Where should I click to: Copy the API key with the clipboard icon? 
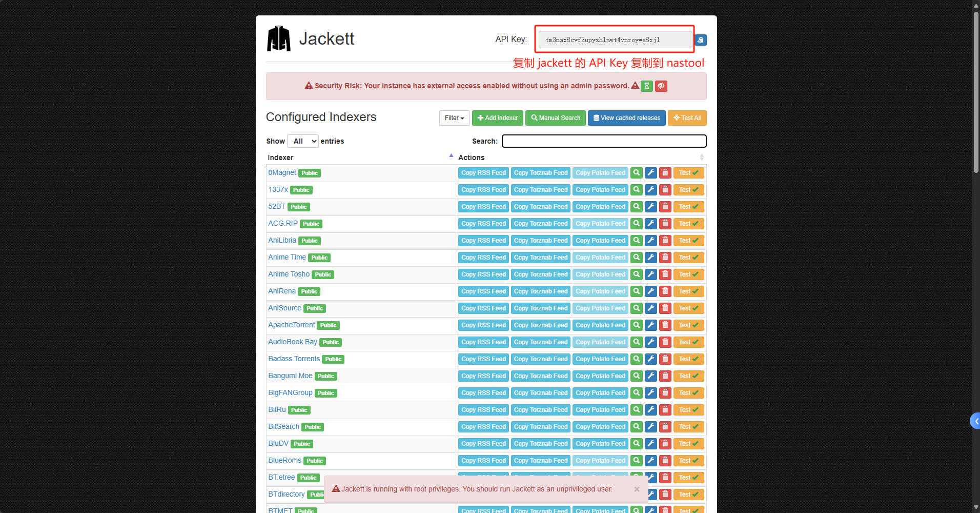700,40
